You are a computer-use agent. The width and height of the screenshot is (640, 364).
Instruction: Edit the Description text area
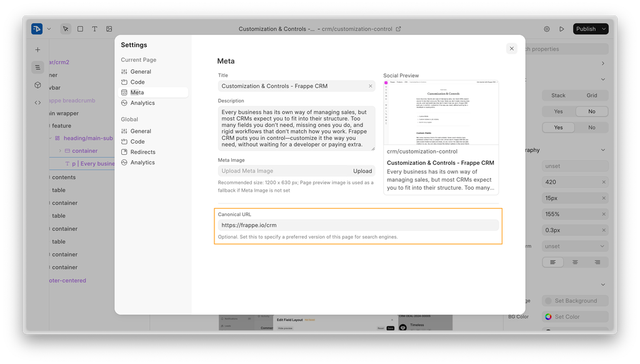[x=296, y=129]
